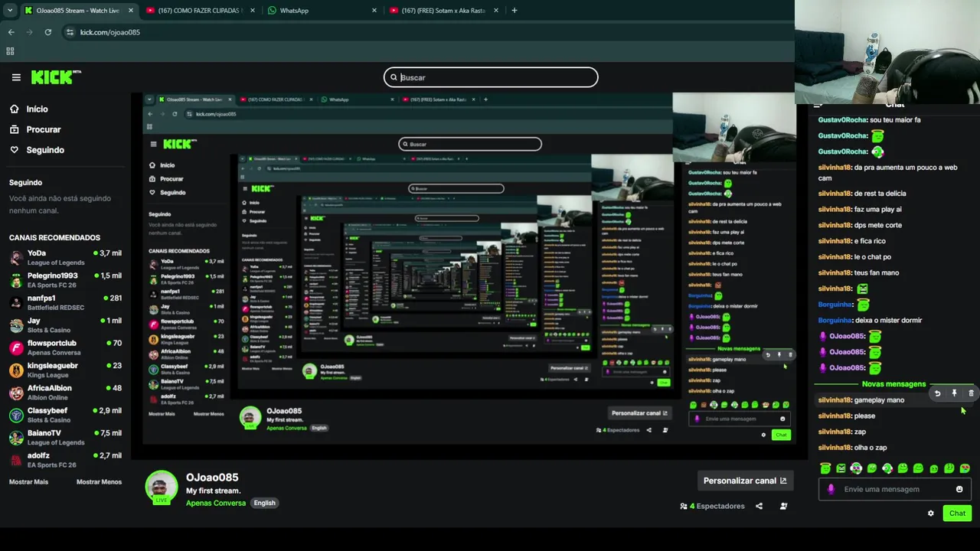The height and width of the screenshot is (551, 980).
Task: Reply to the 'gameplay mano' message
Action: click(937, 393)
